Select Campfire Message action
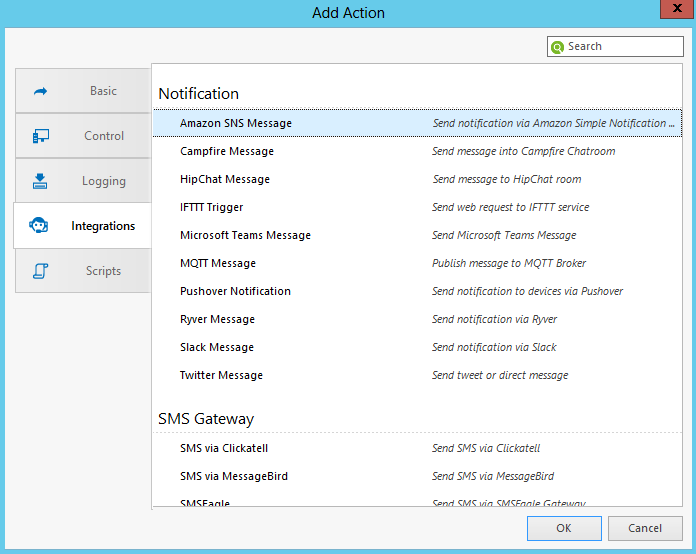 pyautogui.click(x=417, y=151)
